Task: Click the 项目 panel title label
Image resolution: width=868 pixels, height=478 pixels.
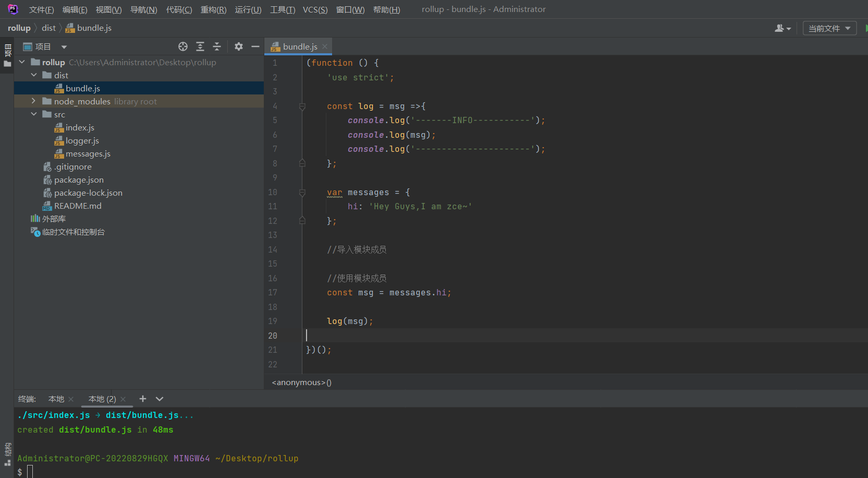Action: [43, 47]
